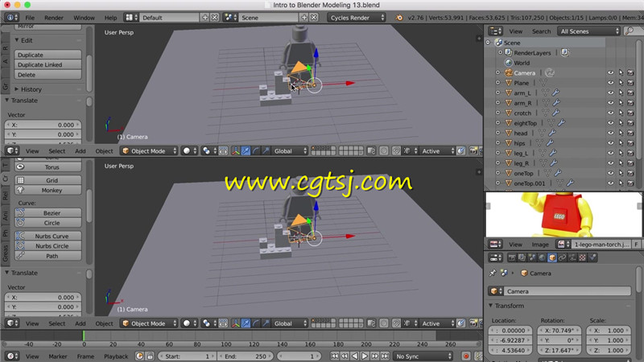Open the Texture properties checker icon
644x362 pixels.
[x=582, y=257]
